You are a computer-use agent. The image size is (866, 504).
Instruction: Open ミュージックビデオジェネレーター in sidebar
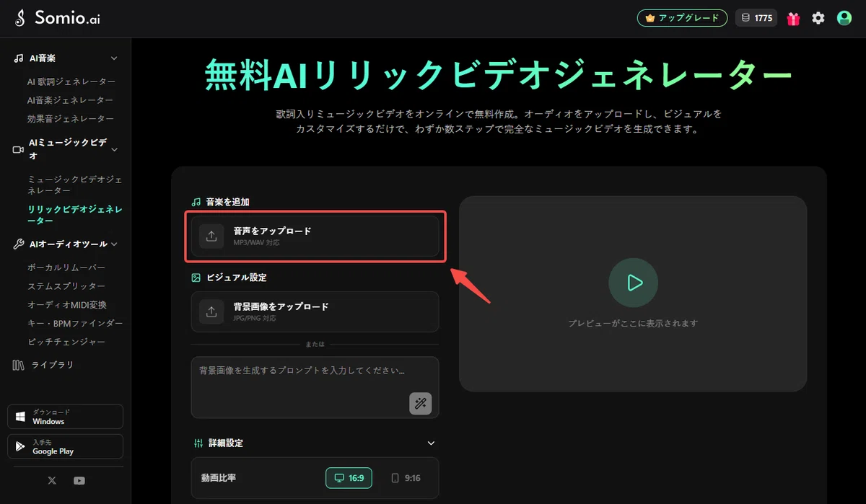click(x=74, y=185)
